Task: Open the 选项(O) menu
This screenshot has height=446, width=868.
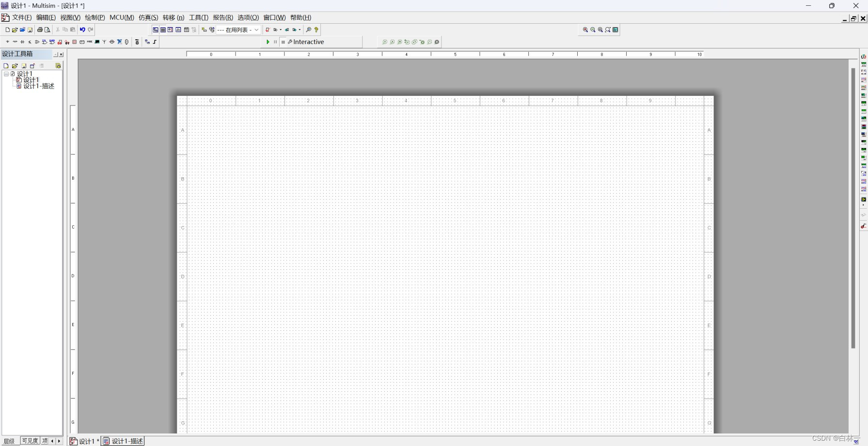Action: coord(248,17)
